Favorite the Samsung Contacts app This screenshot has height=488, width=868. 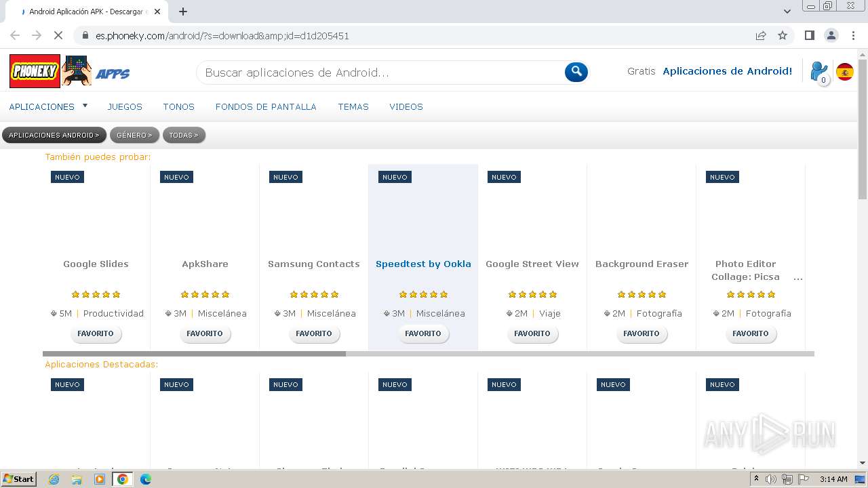314,333
